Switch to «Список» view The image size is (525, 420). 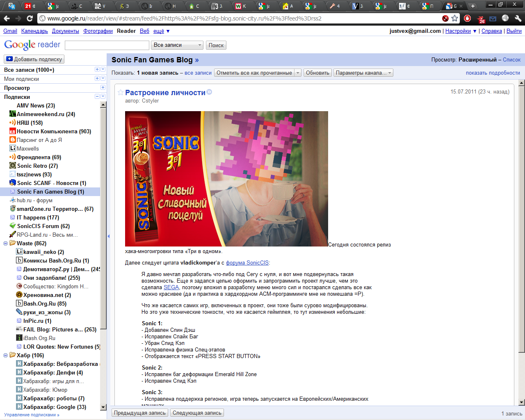coord(511,60)
